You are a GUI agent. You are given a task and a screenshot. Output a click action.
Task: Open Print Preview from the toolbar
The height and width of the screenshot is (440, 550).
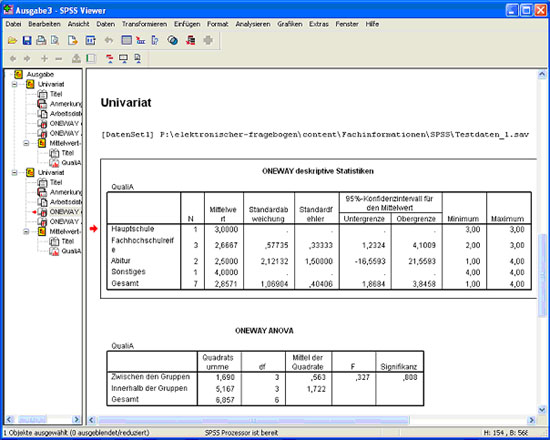[55, 41]
